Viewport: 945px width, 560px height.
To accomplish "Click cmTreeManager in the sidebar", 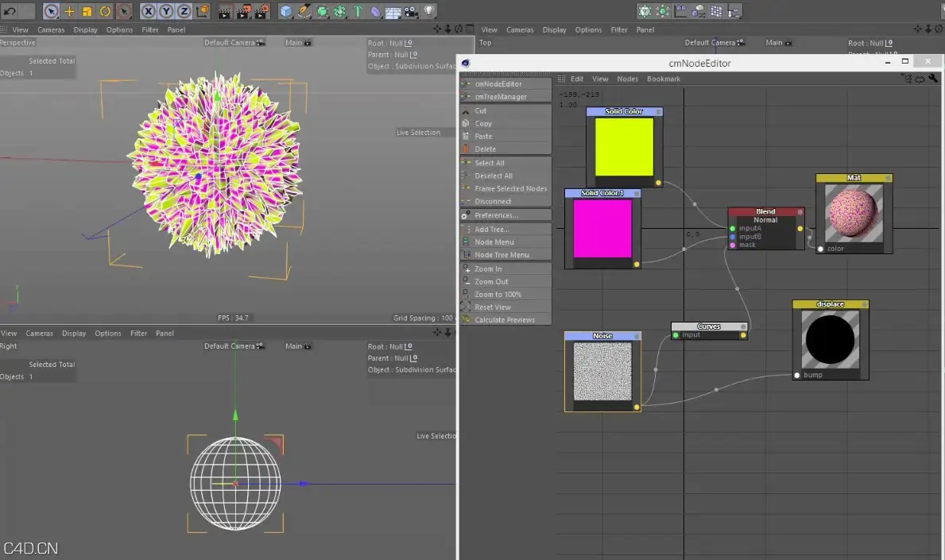I will 505,96.
